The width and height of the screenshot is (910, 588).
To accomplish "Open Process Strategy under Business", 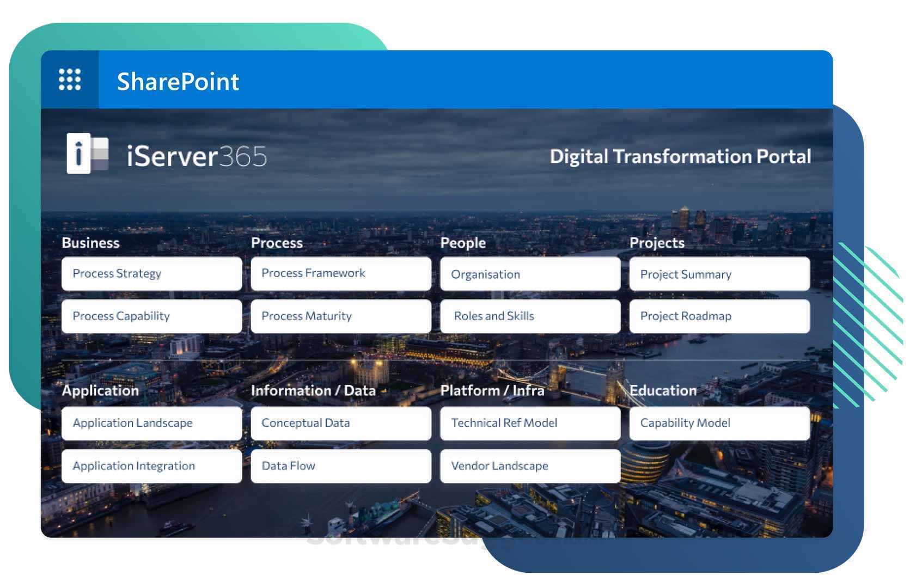I will tap(151, 274).
